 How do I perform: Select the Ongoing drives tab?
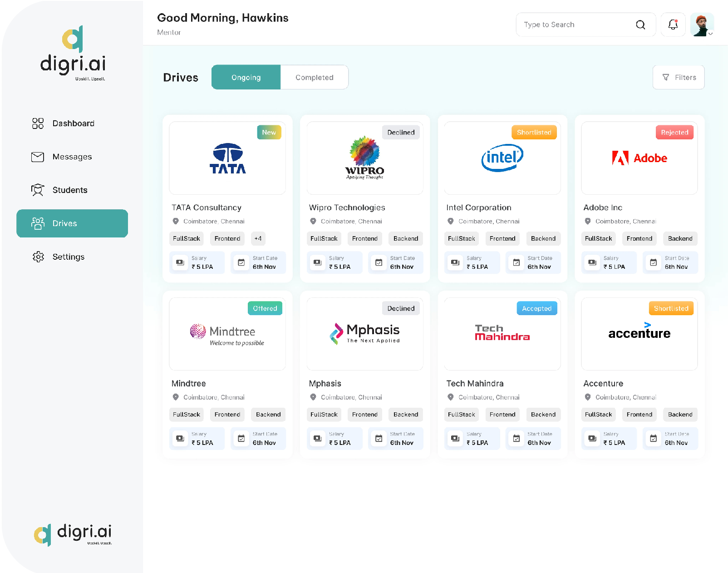(246, 78)
